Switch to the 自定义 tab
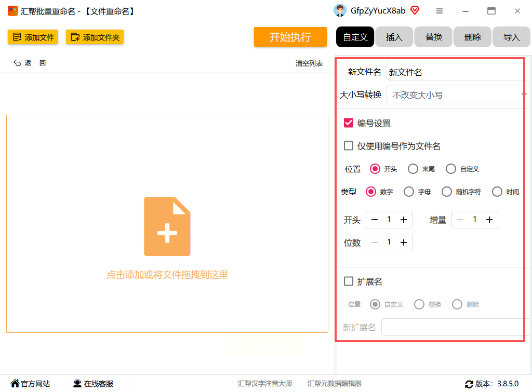The width and height of the screenshot is (532, 392). point(355,37)
